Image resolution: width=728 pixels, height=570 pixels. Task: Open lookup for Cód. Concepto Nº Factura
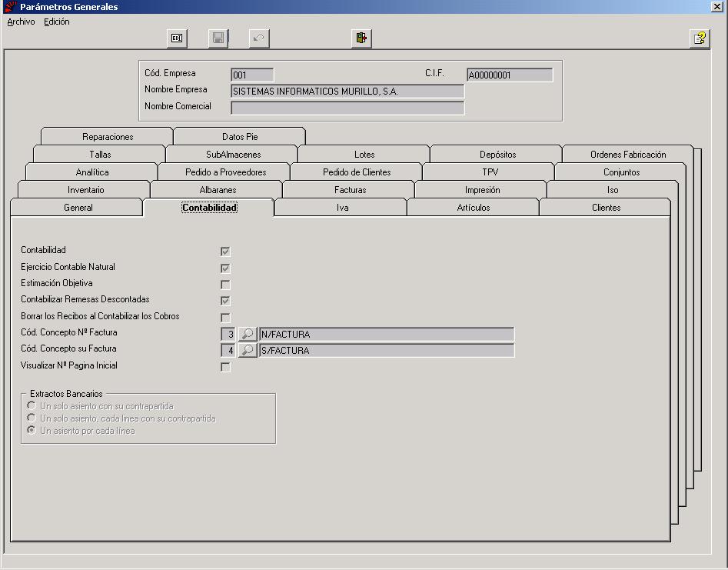pos(248,334)
